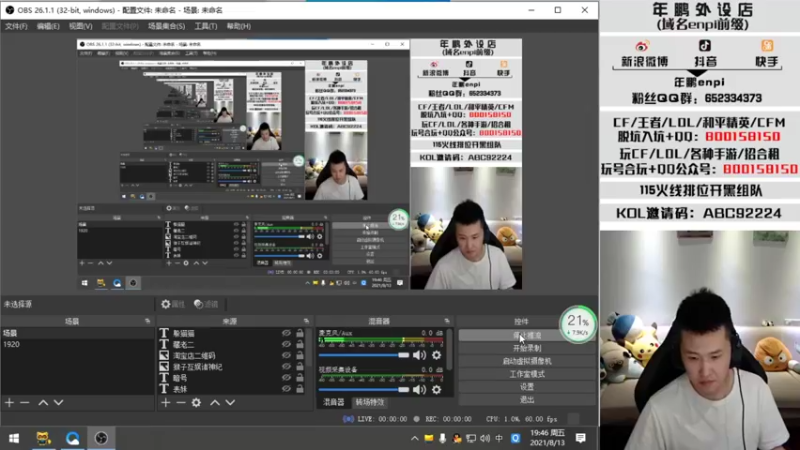Open the 场景集合(S) menu

click(166, 26)
